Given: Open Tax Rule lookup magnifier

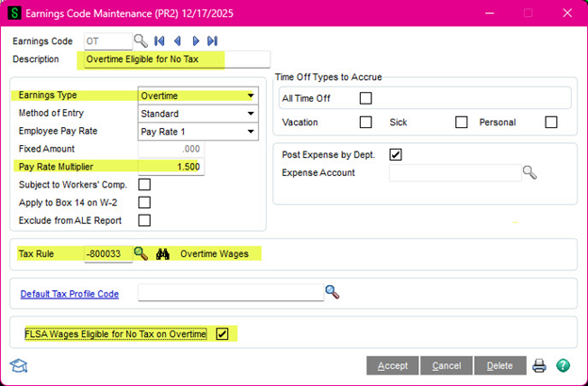Looking at the screenshot, I should tap(140, 253).
